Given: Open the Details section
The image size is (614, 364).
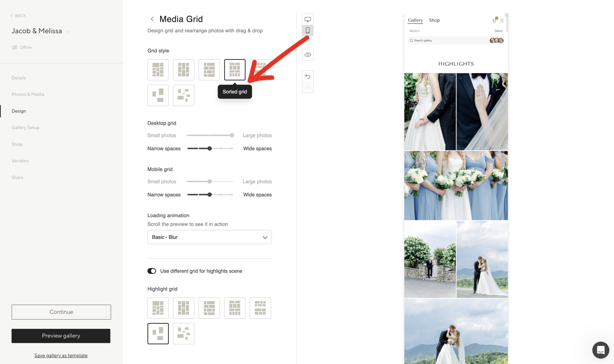Looking at the screenshot, I should pos(19,78).
